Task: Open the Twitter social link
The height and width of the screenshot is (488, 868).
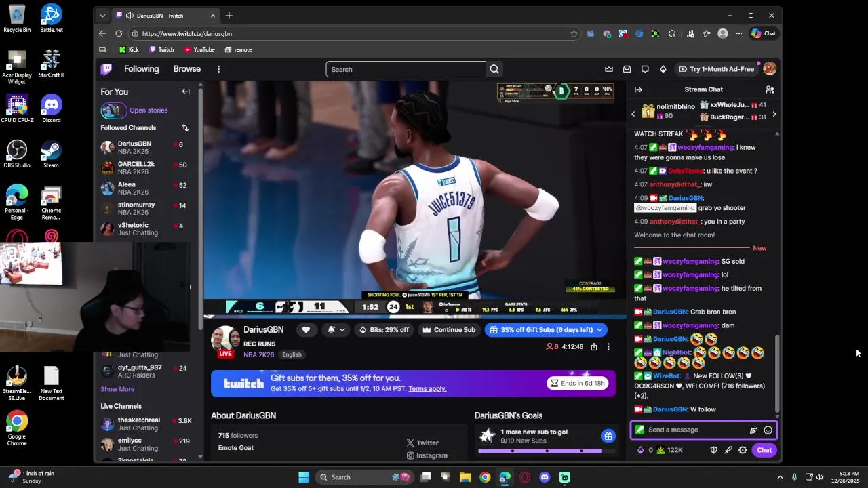Action: pos(422,443)
